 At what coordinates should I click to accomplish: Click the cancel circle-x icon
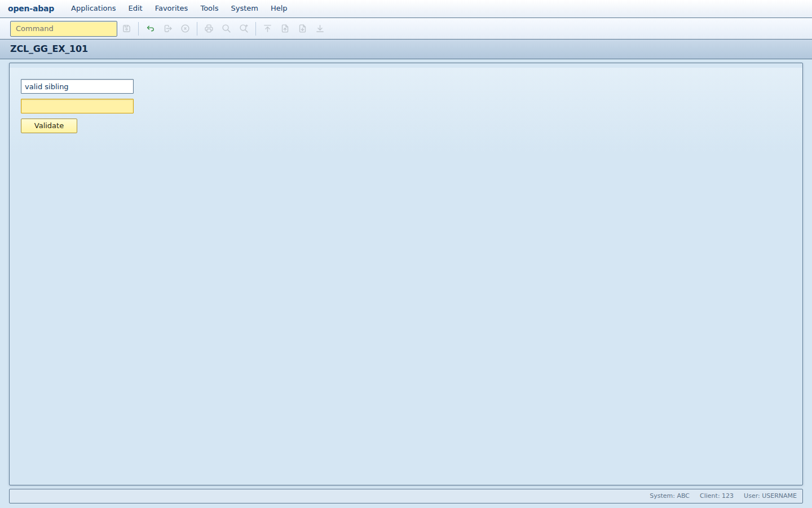tap(186, 29)
